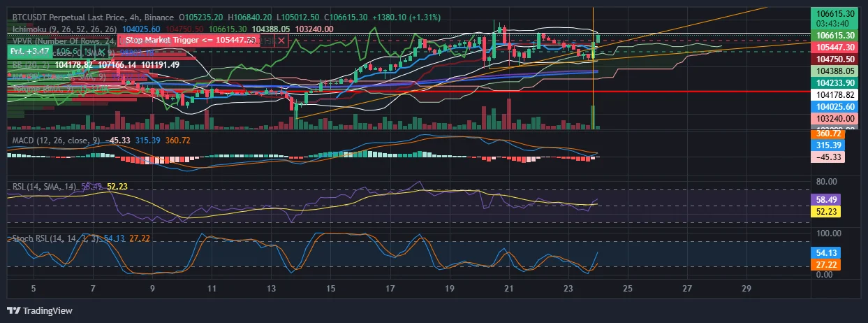The height and width of the screenshot is (323, 868).
Task: Open the BTCUSDT Perpetual symbol title legend
Action: click(x=94, y=16)
